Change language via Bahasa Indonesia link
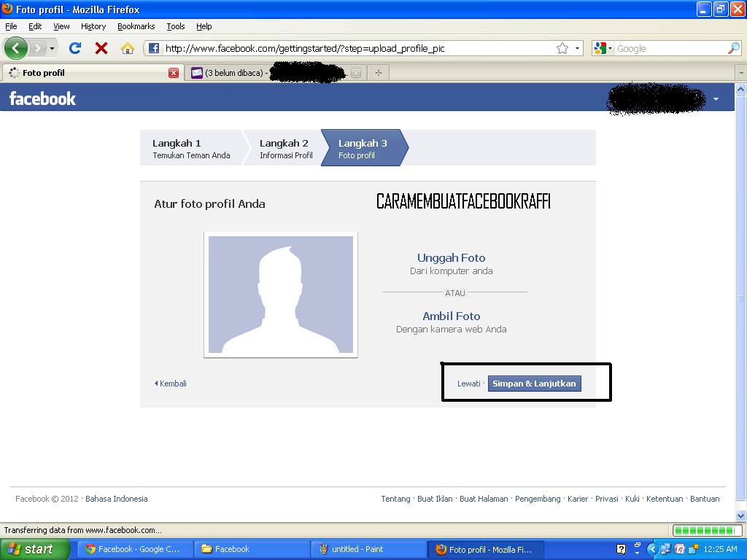Screen dimensions: 747x560 click(116, 499)
